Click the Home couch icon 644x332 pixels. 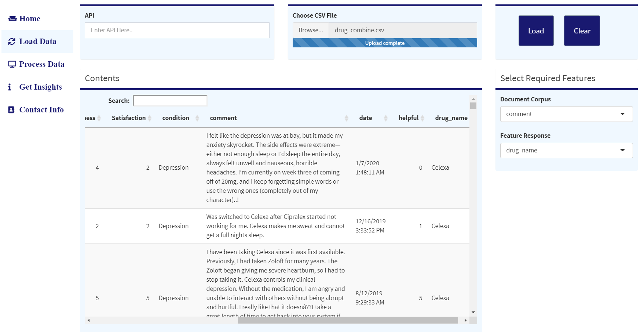tap(12, 19)
